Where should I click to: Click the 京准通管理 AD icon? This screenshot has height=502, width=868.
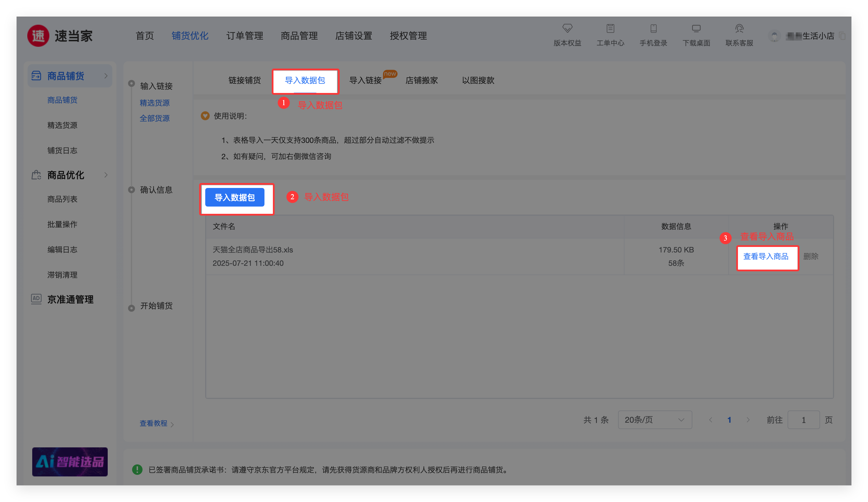[36, 299]
